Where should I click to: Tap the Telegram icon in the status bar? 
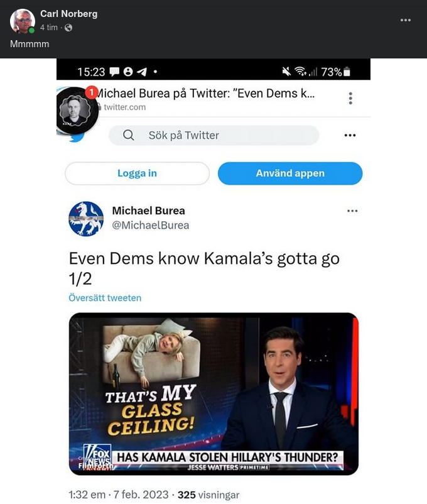coord(142,72)
